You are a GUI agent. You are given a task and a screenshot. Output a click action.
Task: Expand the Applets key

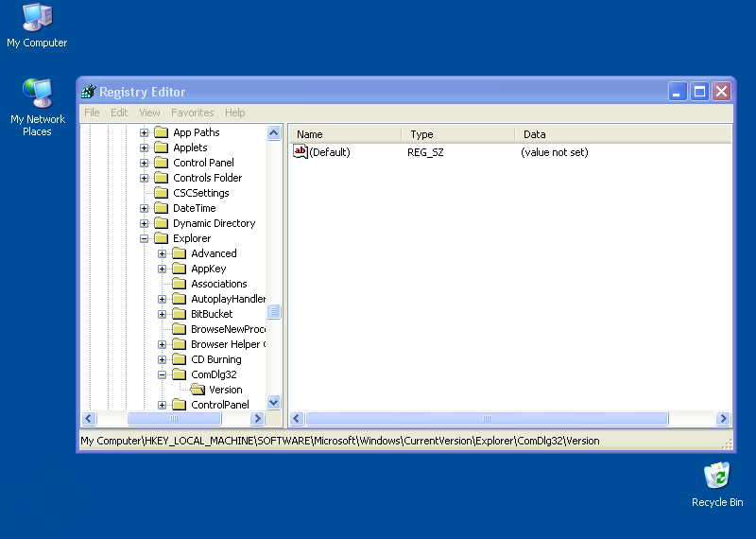tap(144, 148)
